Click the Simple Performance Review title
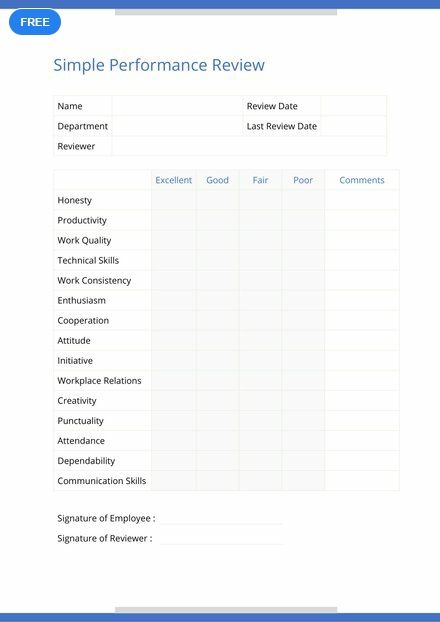This screenshot has height=622, width=440. pos(159,65)
